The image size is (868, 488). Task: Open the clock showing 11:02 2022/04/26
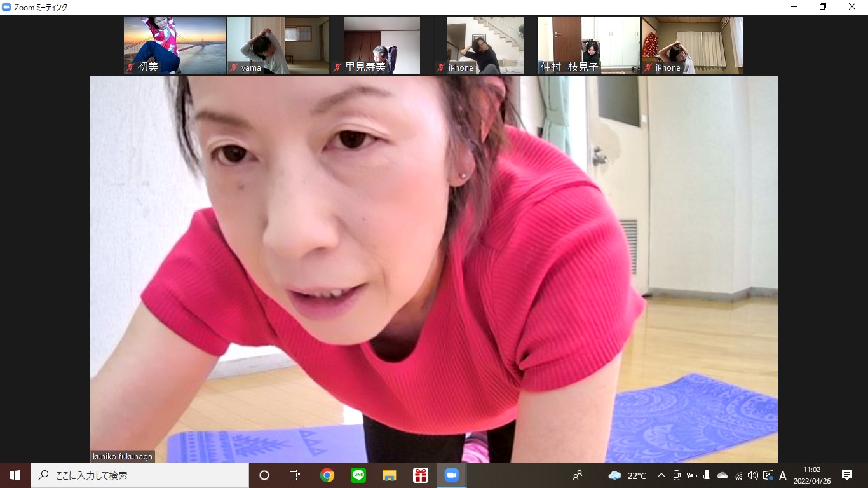click(x=812, y=475)
